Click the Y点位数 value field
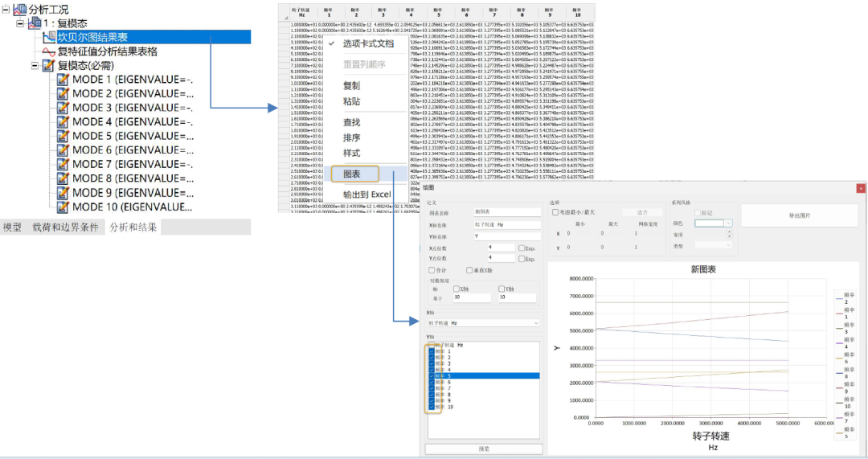The height and width of the screenshot is (459, 868). point(501,258)
